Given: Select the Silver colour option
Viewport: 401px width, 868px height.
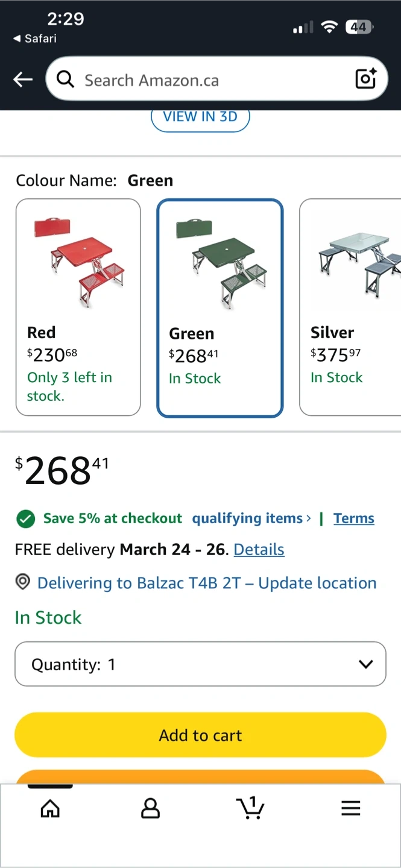Looking at the screenshot, I should [351, 307].
